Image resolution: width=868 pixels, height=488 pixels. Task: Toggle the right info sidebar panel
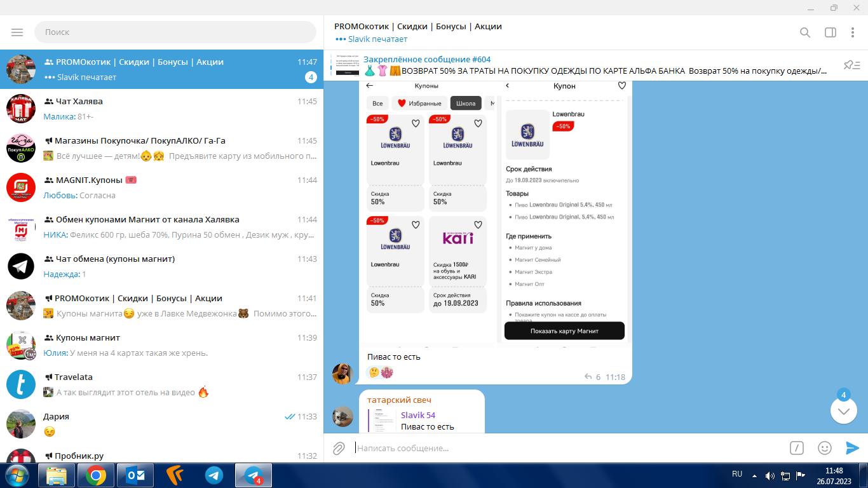click(x=831, y=32)
